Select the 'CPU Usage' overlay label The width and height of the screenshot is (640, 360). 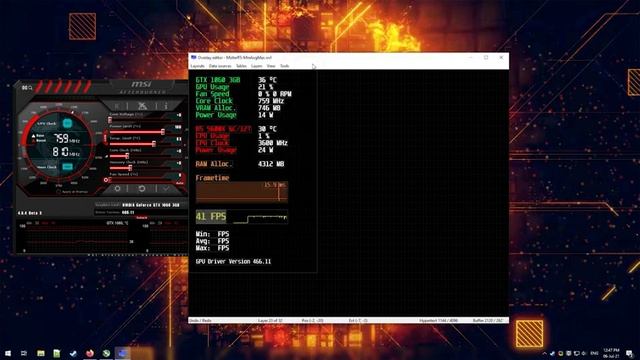tap(212, 136)
